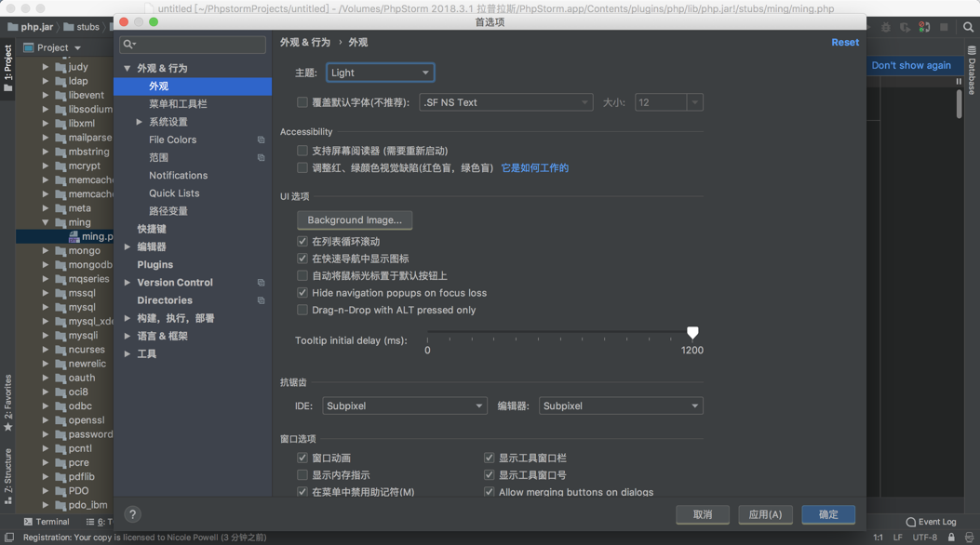Toggle Hide navigation popups on focus loss
Image resolution: width=980 pixels, height=545 pixels.
click(302, 293)
